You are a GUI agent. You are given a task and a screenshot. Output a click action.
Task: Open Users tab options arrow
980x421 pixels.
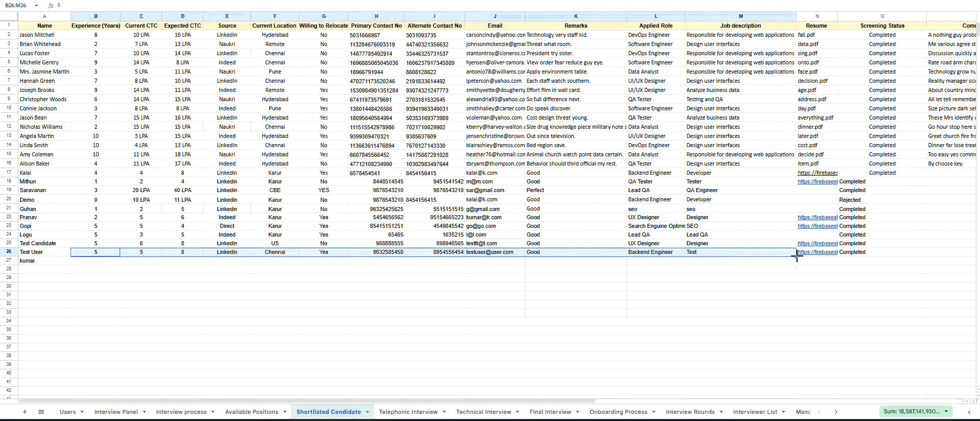82,412
